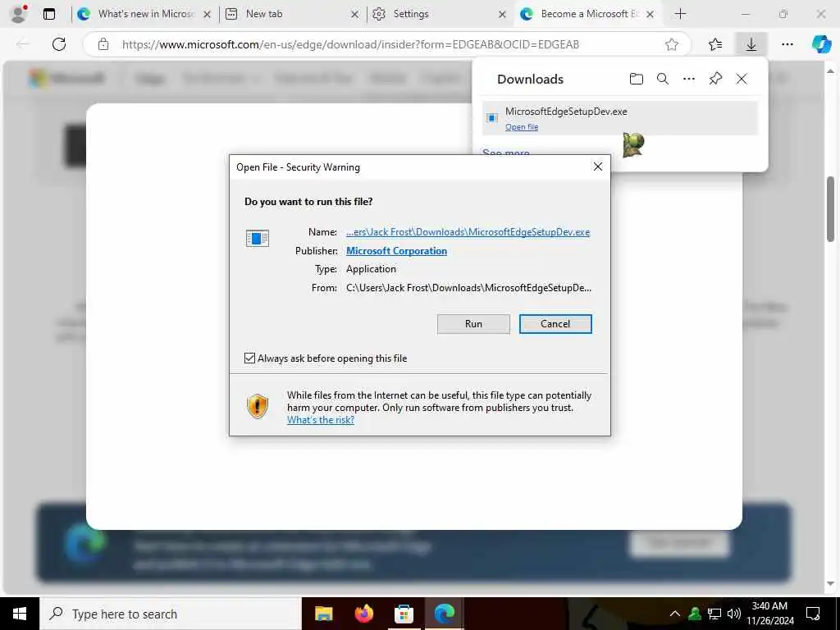Click the scrollbar up arrow
The height and width of the screenshot is (630, 840).
pos(830,71)
